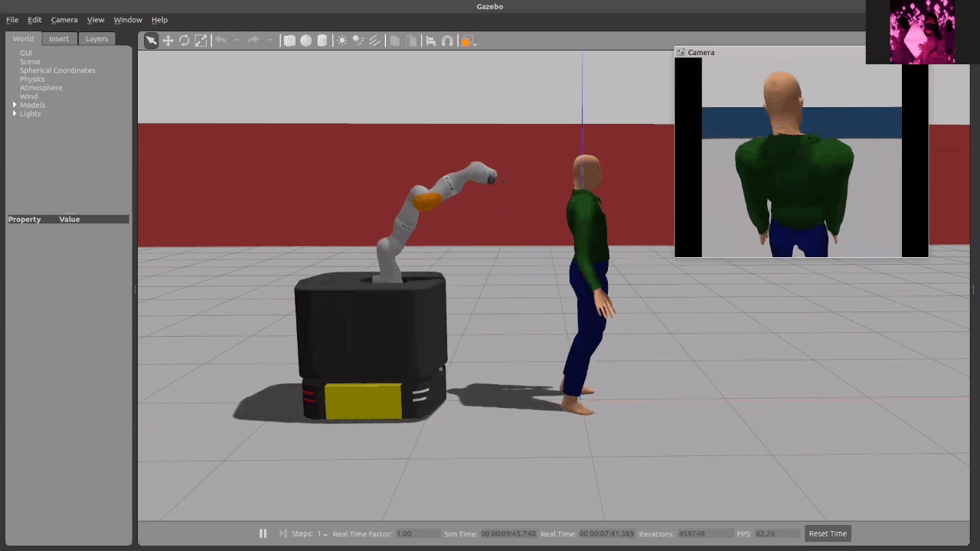This screenshot has width=980, height=551.
Task: Click the Property column header
Action: coord(24,219)
